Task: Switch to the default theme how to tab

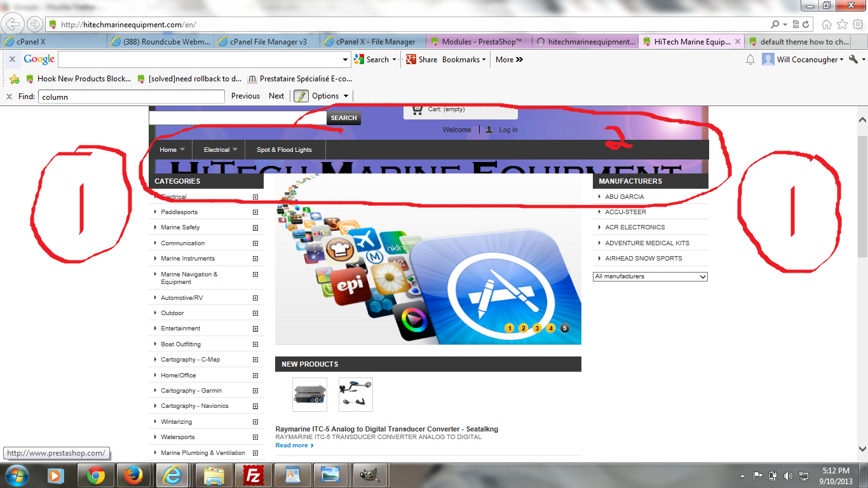Action: [799, 41]
